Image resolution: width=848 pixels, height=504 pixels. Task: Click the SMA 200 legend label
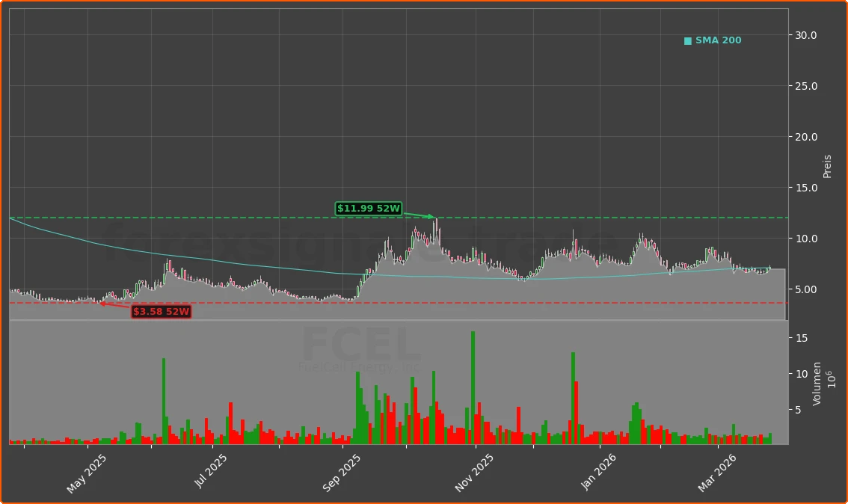pos(718,40)
